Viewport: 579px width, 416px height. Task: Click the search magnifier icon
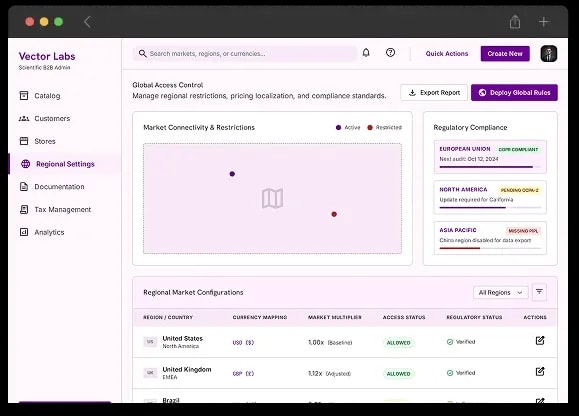coord(143,54)
